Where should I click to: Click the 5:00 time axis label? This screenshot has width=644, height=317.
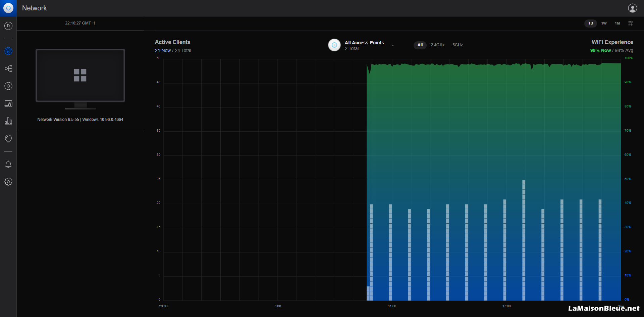tap(278, 306)
